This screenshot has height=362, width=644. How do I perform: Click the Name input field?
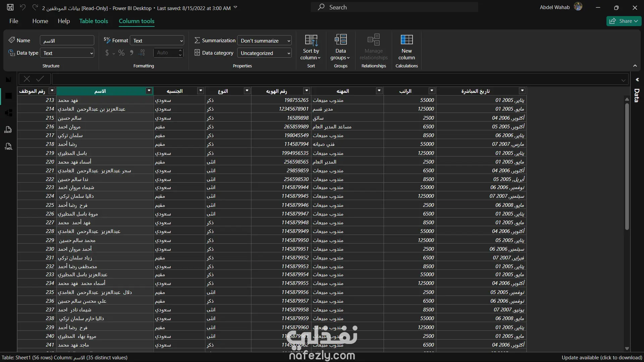coord(67,41)
